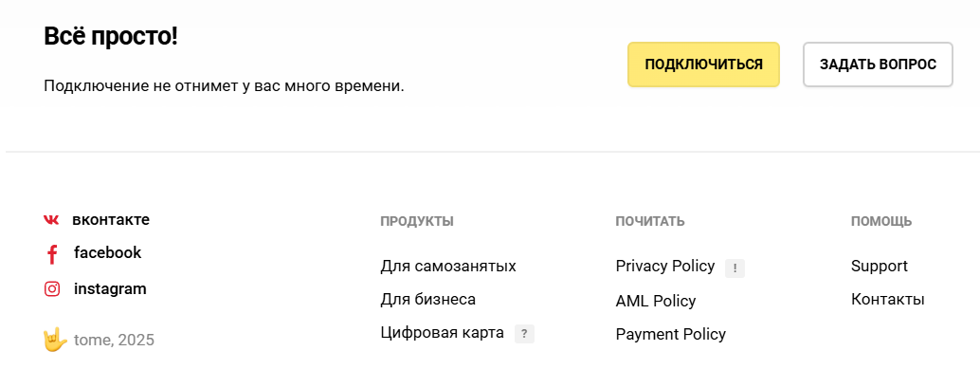Click the exclamation badge near Privacy Policy
This screenshot has height=388, width=980.
click(735, 268)
